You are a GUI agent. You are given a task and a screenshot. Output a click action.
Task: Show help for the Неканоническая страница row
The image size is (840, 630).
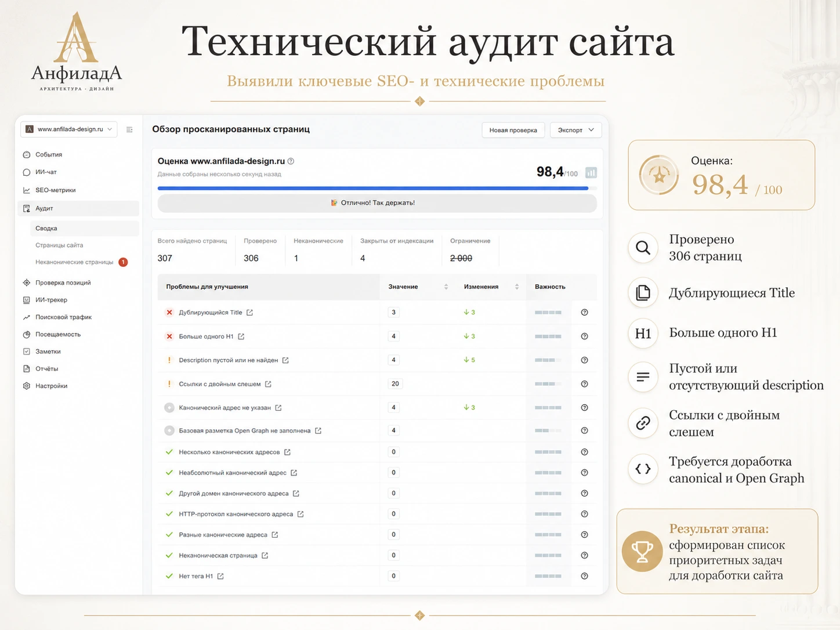click(584, 555)
